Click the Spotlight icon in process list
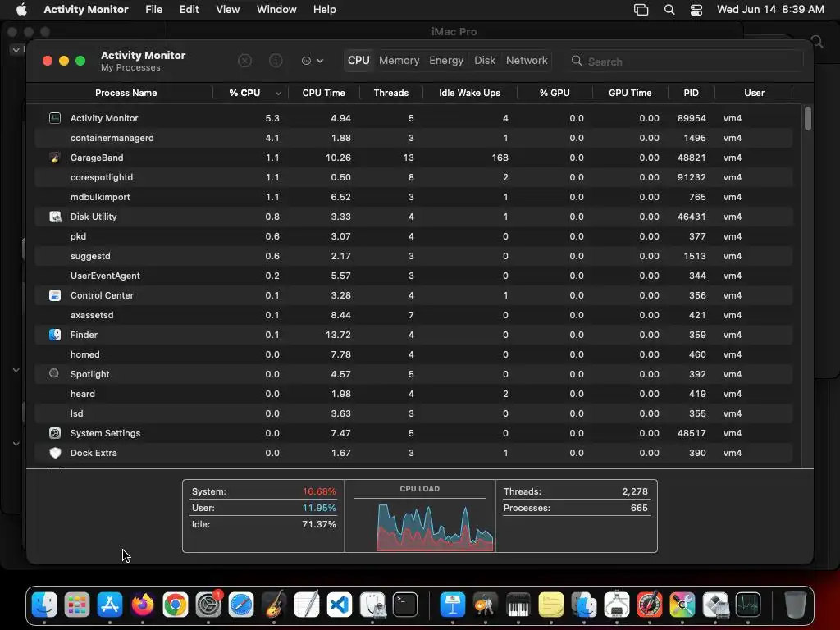The image size is (840, 630). point(54,373)
